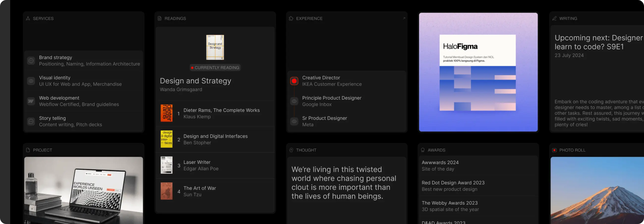This screenshot has height=224, width=644.
Task: Click the Google Inbox company text
Action: click(x=317, y=105)
